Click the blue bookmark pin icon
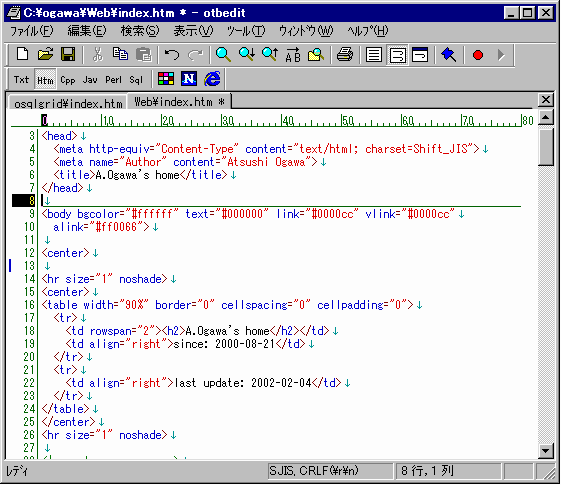 [448, 55]
